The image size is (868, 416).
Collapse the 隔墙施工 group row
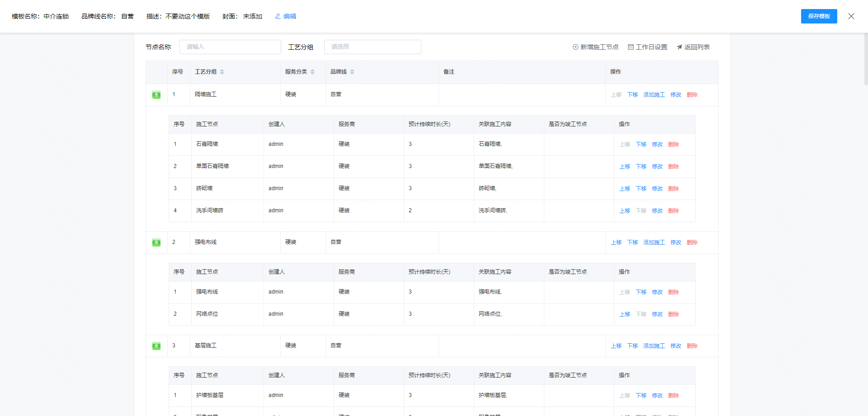156,95
